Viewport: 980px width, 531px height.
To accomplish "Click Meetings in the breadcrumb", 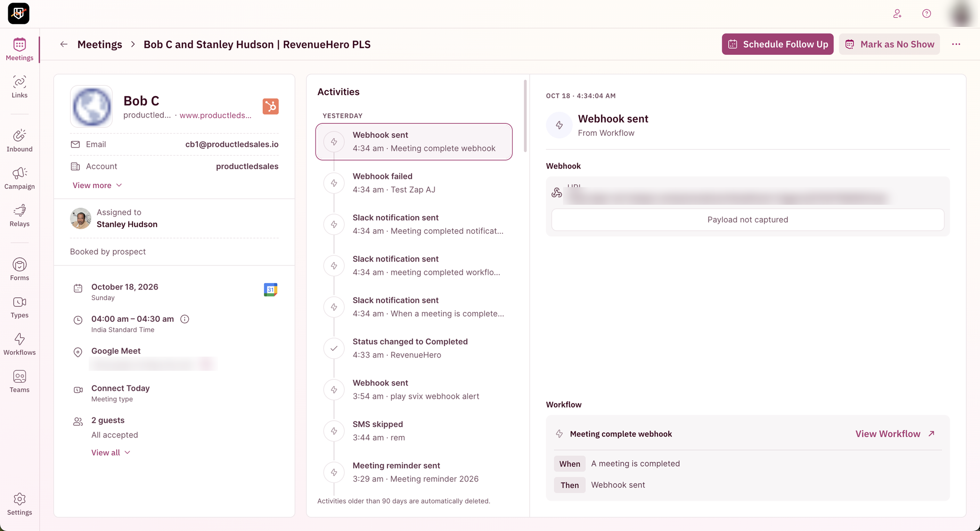I will [100, 44].
